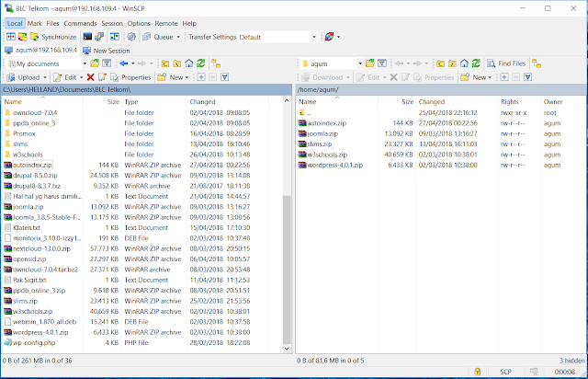Open the Help menu
Image resolution: width=588 pixels, height=379 pixels.
pyautogui.click(x=189, y=23)
